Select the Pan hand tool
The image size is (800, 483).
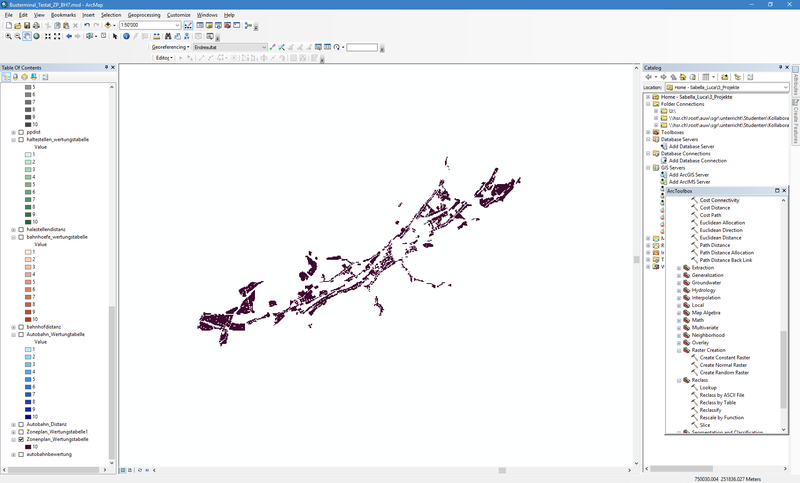(26, 36)
